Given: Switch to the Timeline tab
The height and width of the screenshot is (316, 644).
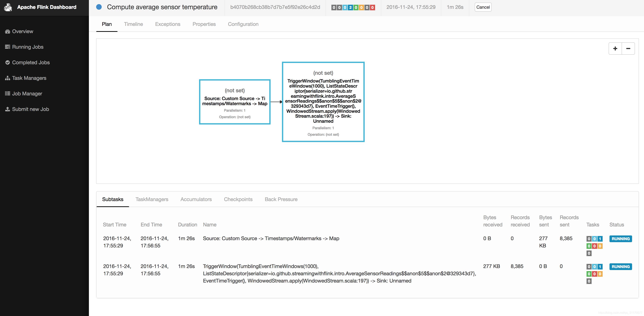Looking at the screenshot, I should pos(134,24).
